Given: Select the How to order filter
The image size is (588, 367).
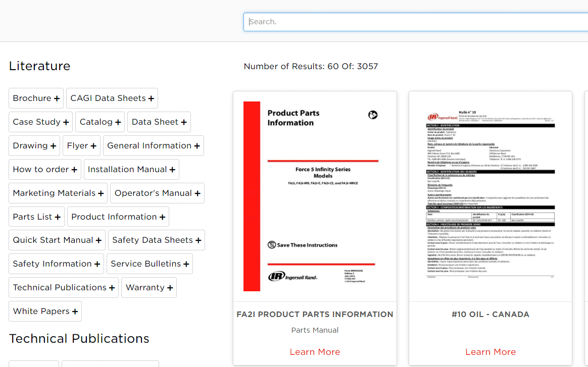Looking at the screenshot, I should (x=44, y=170).
